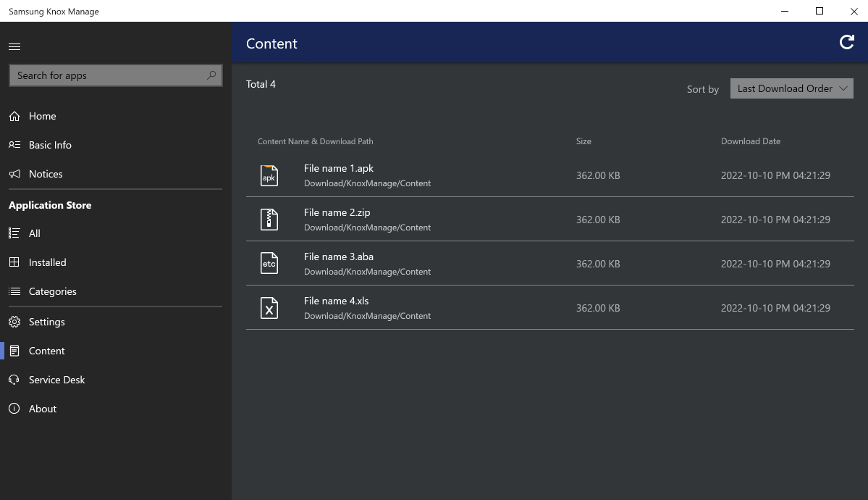Click the download date of File name 1.apk
Image resolution: width=868 pixels, height=500 pixels.
[x=775, y=175]
